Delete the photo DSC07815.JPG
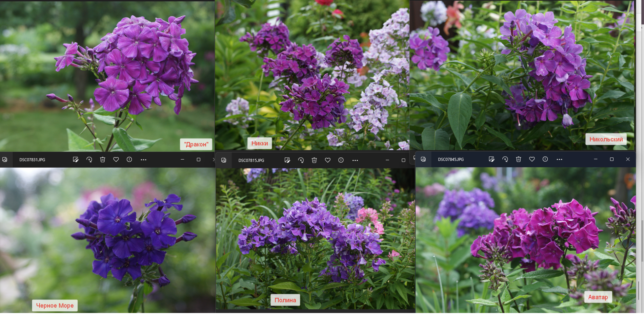Viewport: 644px width, 314px height. (x=314, y=160)
